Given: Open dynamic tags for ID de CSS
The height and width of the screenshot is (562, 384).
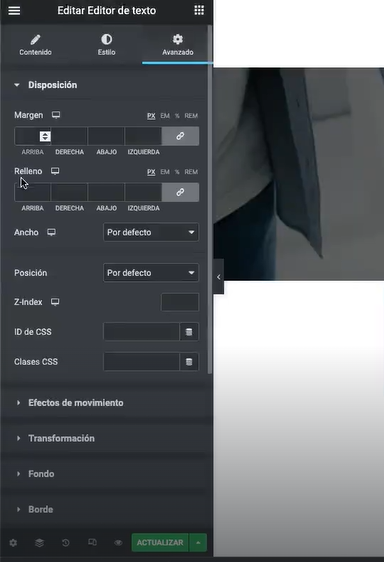Looking at the screenshot, I should (189, 332).
